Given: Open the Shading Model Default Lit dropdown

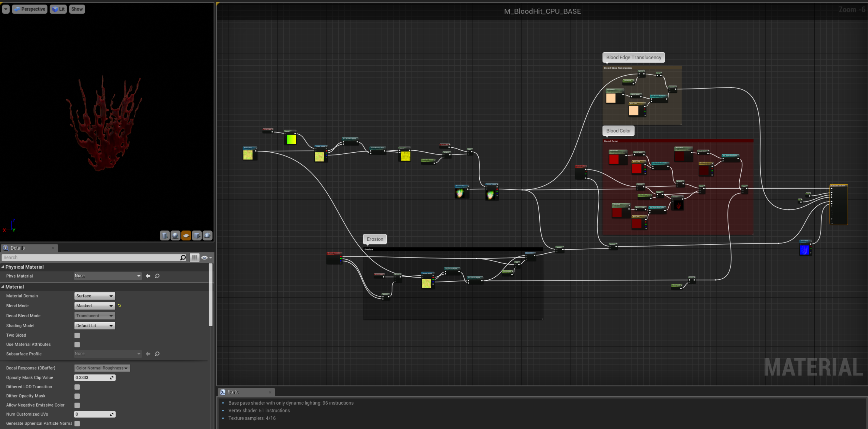Looking at the screenshot, I should pyautogui.click(x=94, y=326).
